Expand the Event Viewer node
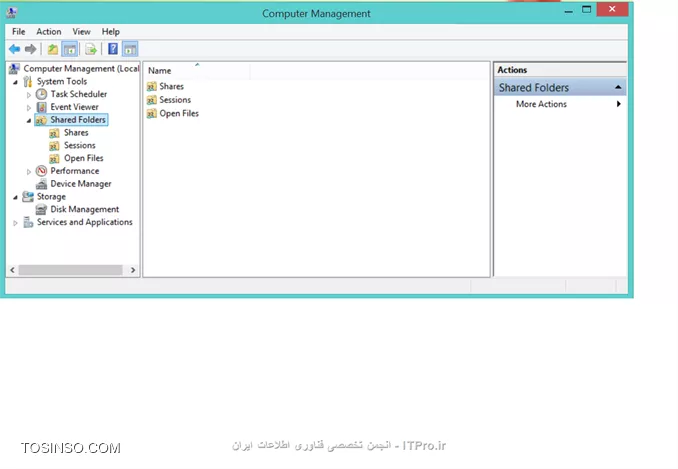The width and height of the screenshot is (678, 469). coord(29,107)
